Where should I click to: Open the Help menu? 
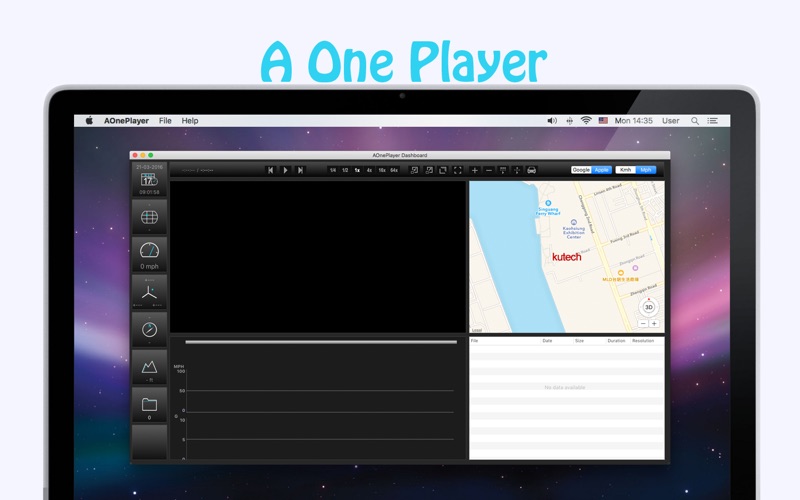(x=190, y=121)
